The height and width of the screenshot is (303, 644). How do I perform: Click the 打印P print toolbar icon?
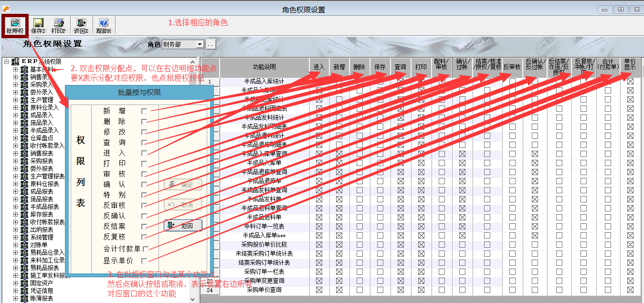[58, 24]
